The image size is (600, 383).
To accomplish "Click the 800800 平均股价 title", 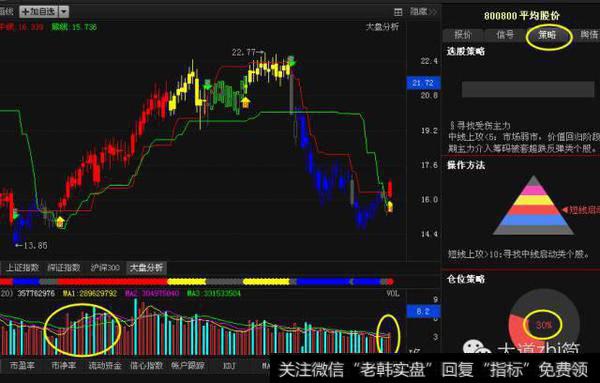I will coord(522,16).
